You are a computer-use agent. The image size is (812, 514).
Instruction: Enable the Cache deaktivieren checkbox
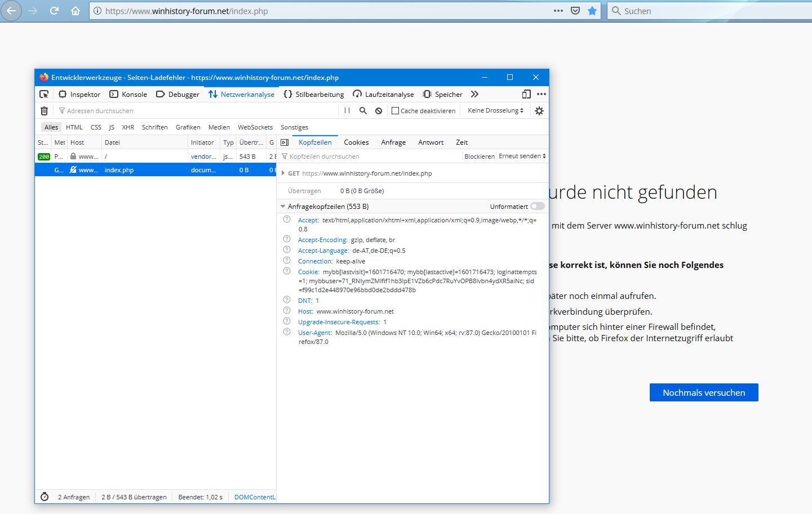[395, 111]
